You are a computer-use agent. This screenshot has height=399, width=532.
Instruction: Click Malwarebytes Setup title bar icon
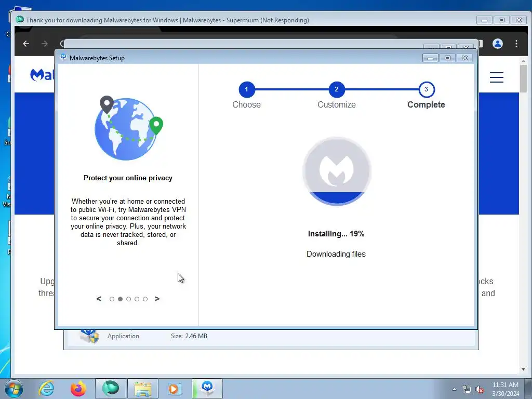[63, 57]
